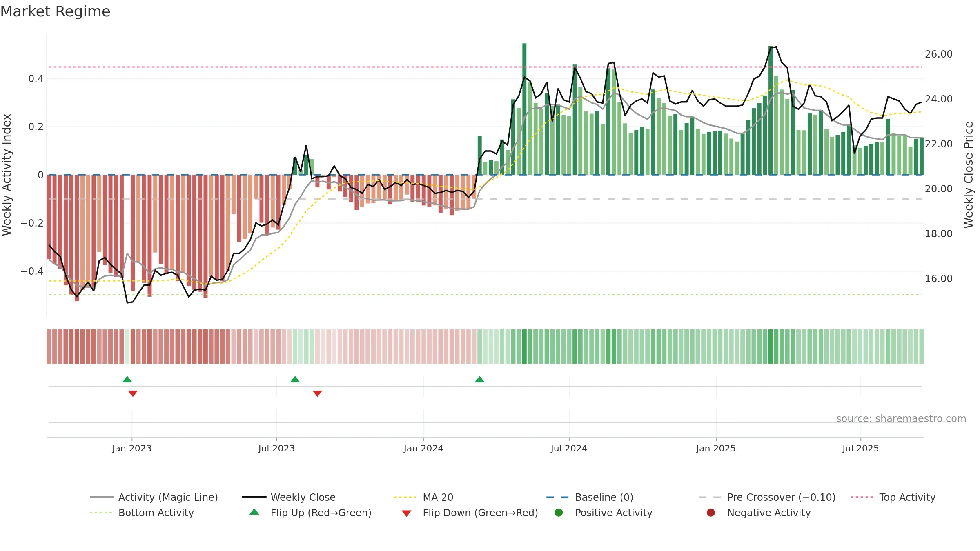Click the −0.4 activity index tick label

[32, 271]
